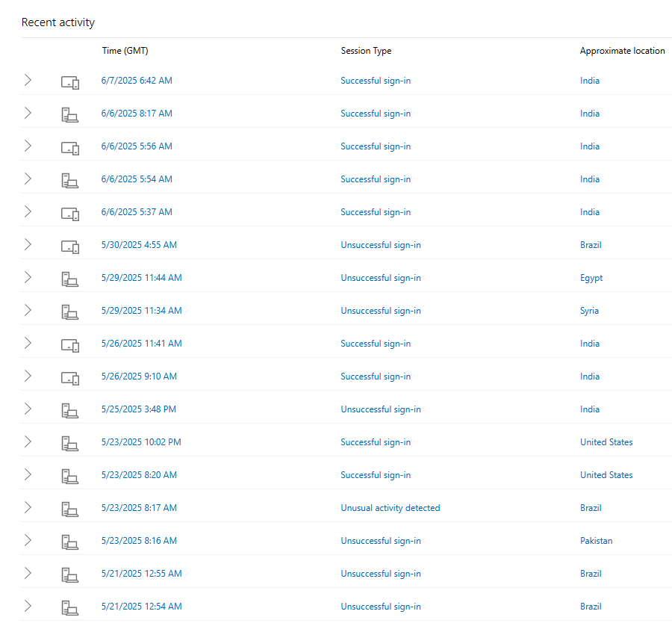Click Unsuccessful sign-in for Syria row
Viewport: 672px width, 626px height.
click(381, 311)
